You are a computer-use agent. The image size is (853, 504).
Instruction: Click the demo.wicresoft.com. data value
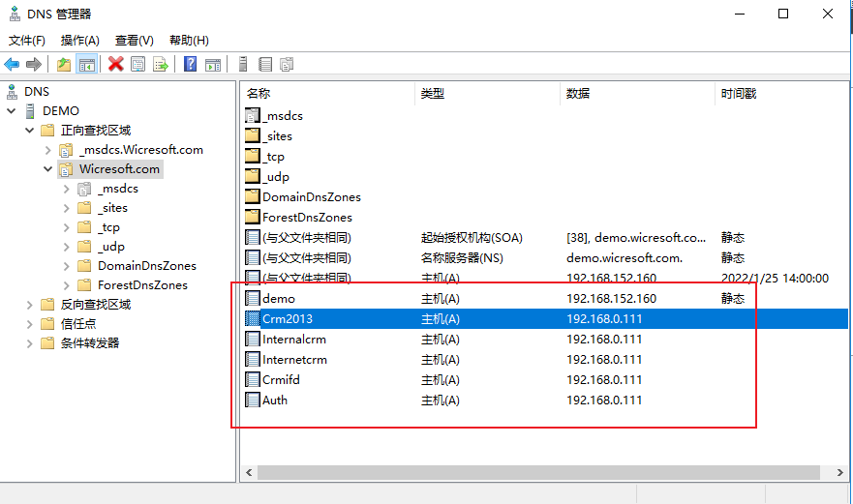(x=625, y=257)
